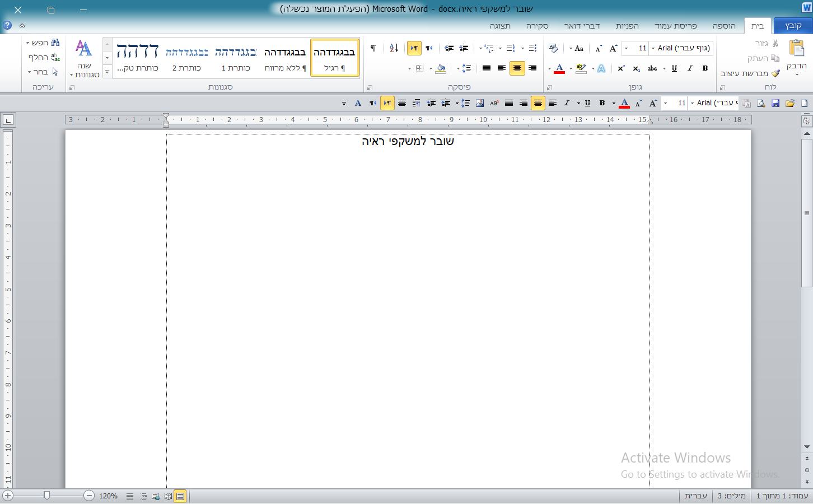Toggle the ribbon Center alignment button
Viewport: 813px width, 504px height.
(517, 68)
